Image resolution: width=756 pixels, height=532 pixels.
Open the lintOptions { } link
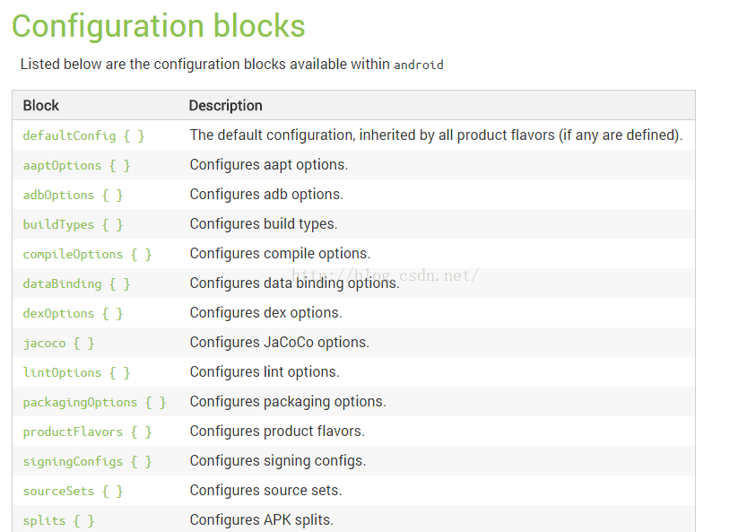pos(76,372)
